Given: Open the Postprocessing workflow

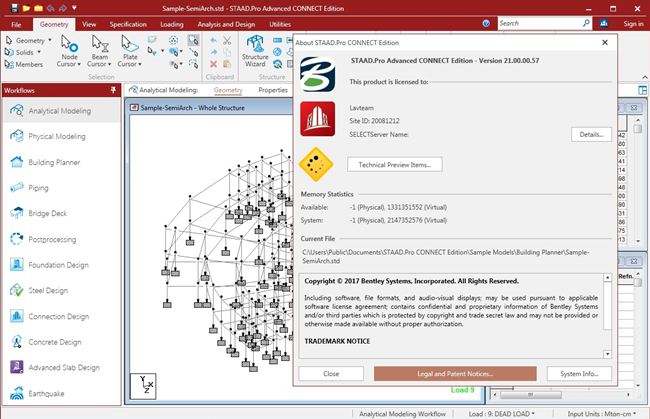Looking at the screenshot, I should [x=61, y=239].
